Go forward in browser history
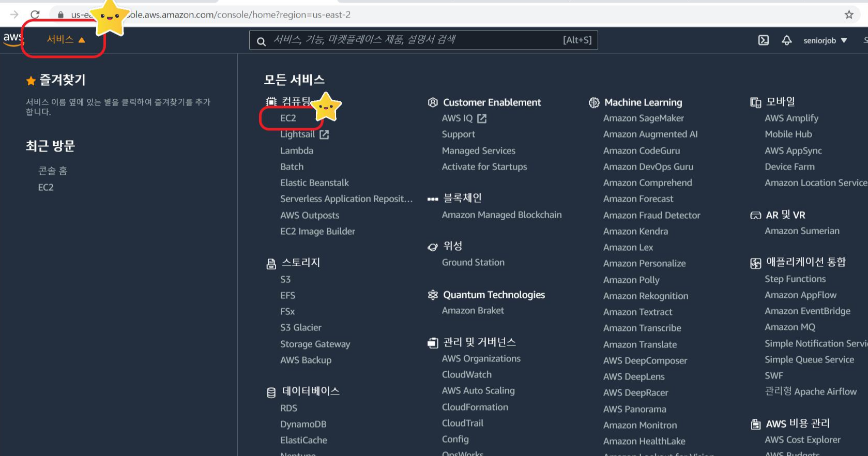 (x=14, y=14)
